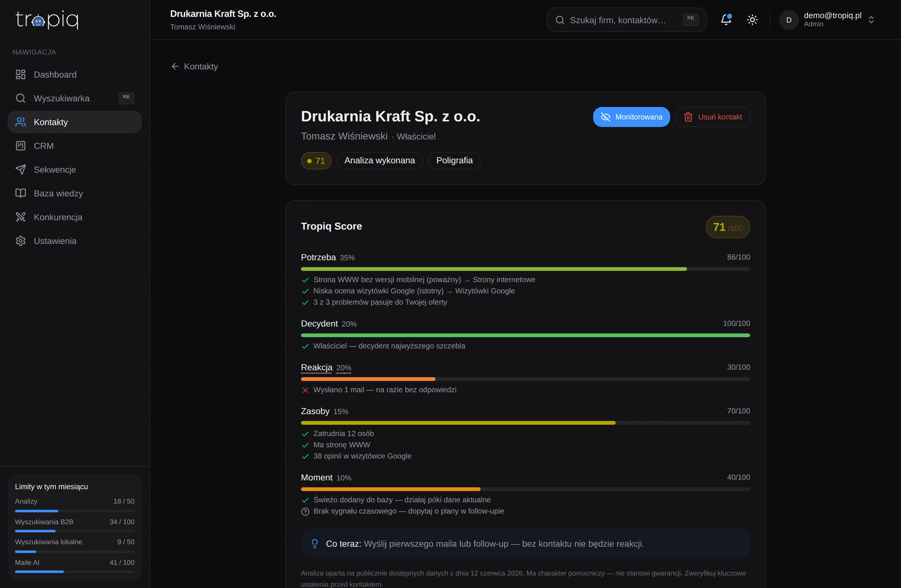Go to Dashboard
The height and width of the screenshot is (588, 901).
pyautogui.click(x=74, y=74)
